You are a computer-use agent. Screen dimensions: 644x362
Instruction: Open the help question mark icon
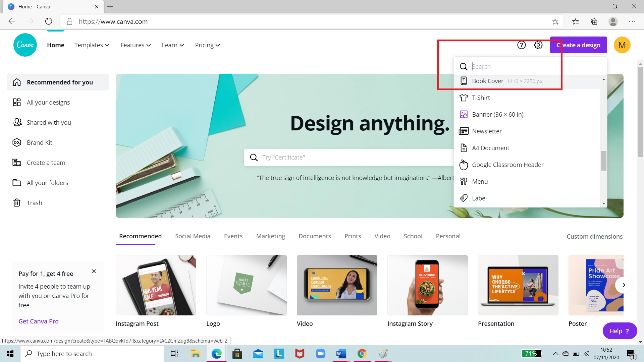point(522,45)
